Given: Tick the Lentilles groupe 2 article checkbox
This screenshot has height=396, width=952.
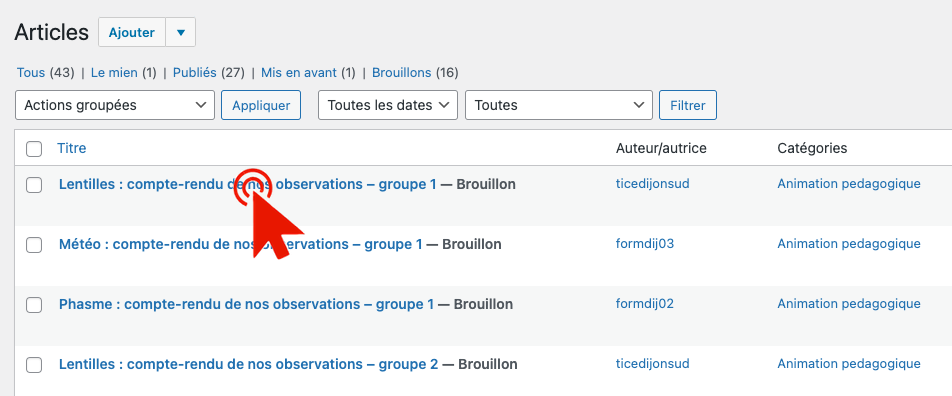Looking at the screenshot, I should click(34, 366).
